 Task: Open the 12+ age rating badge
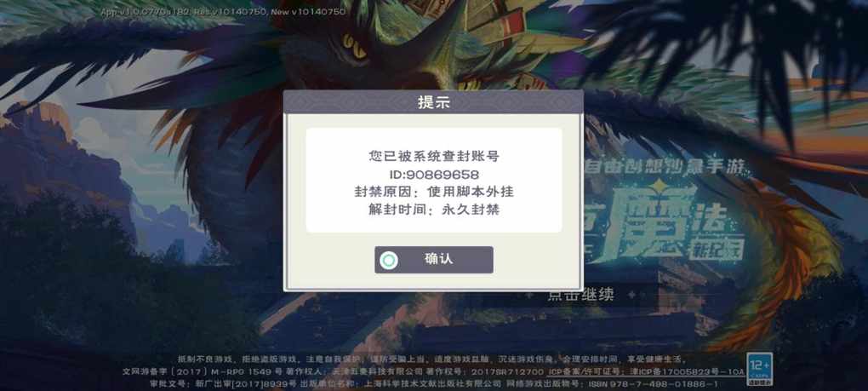(x=758, y=370)
